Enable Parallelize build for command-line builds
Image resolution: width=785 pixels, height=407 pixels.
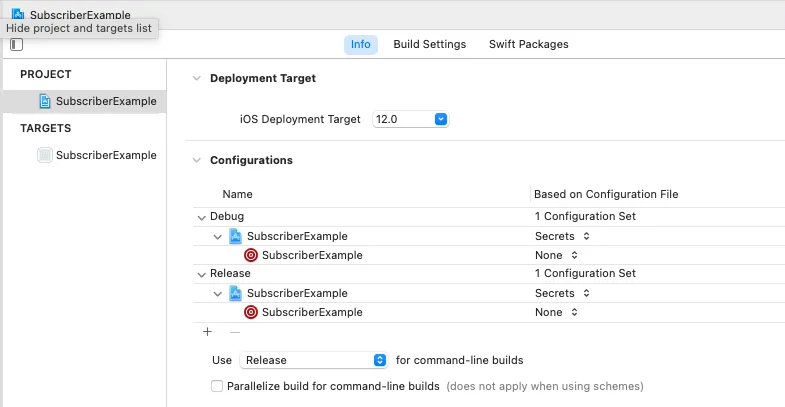(217, 386)
